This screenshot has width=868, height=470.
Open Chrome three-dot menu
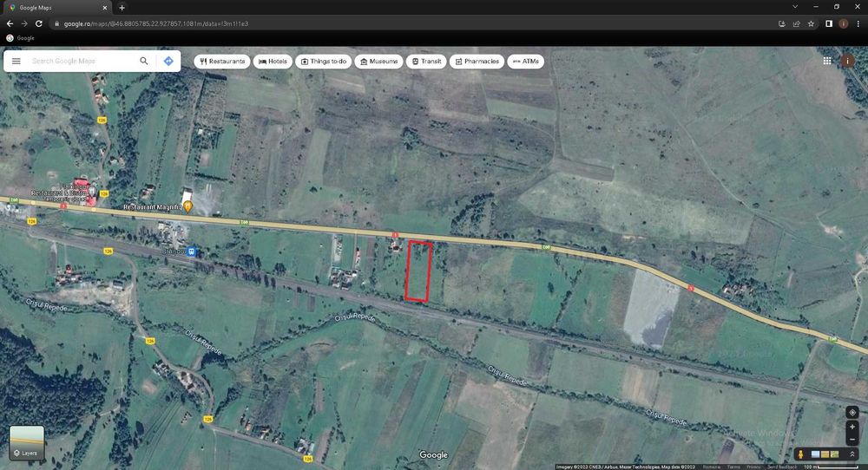coord(858,23)
